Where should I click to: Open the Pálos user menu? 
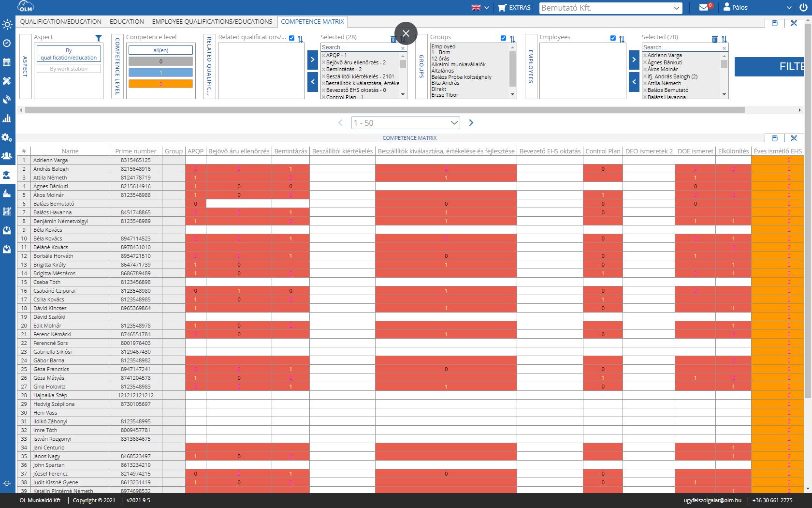click(757, 7)
